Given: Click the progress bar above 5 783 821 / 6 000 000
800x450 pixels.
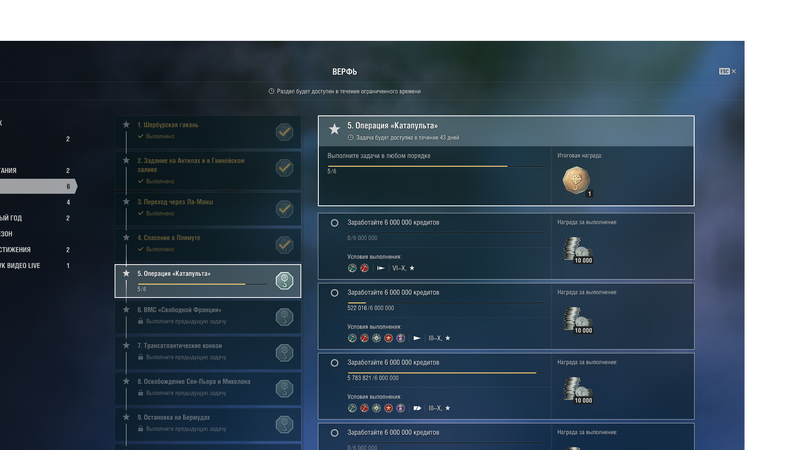Looking at the screenshot, I should 445,373.
